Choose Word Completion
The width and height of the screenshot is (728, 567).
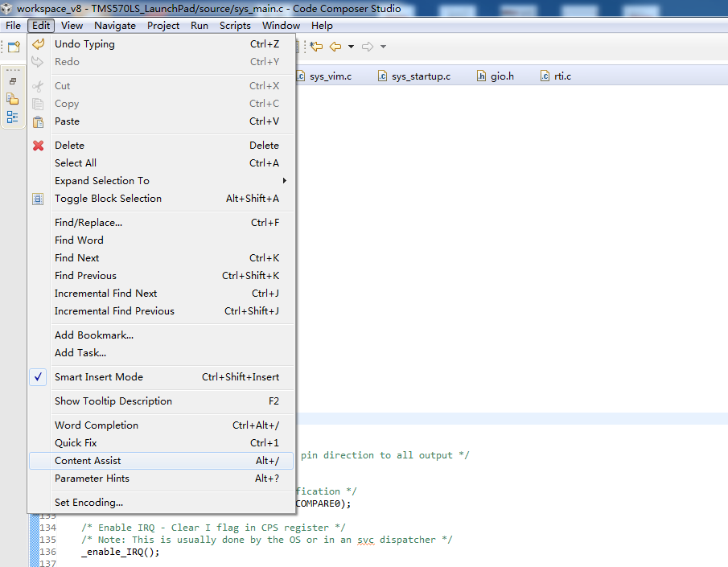[161, 425]
